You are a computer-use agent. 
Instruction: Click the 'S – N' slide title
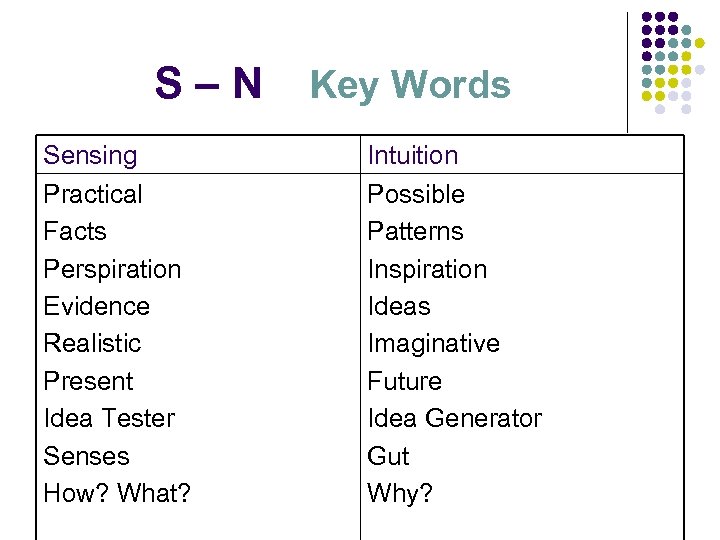tap(208, 85)
